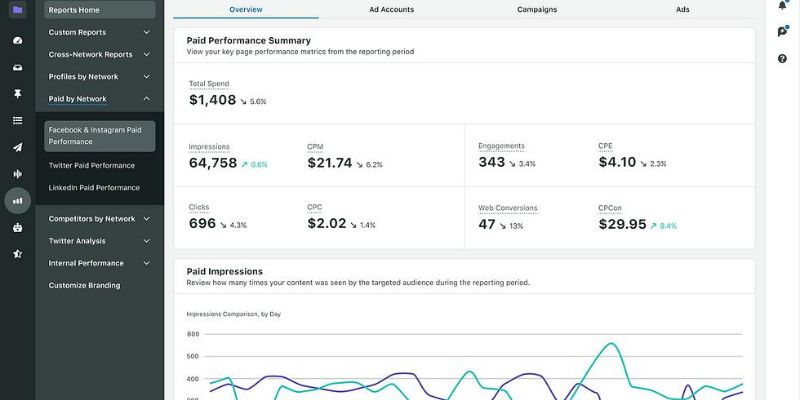Expand Profiles by Network chevron

pyautogui.click(x=146, y=77)
